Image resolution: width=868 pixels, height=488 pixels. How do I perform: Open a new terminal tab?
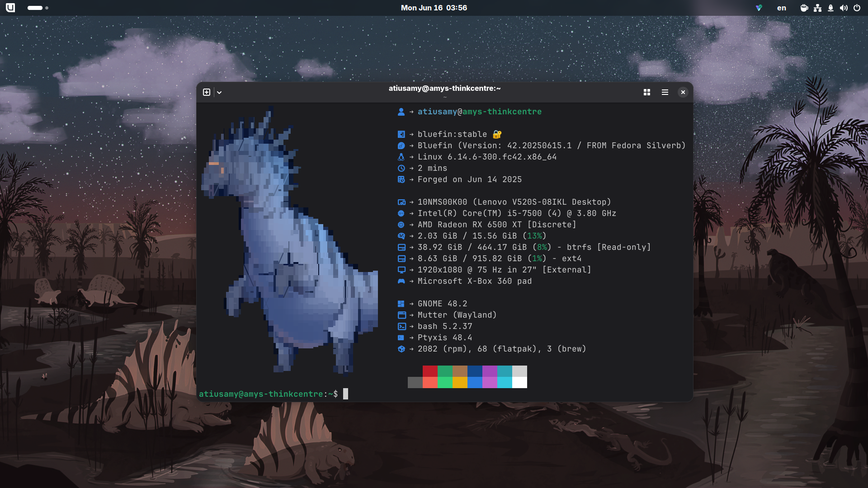pos(207,92)
